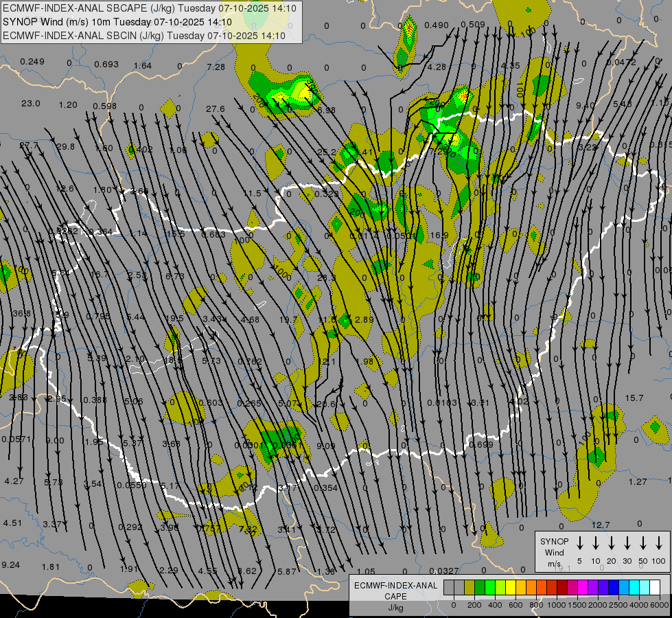Image resolution: width=672 pixels, height=618 pixels.
Task: Click the map value '15.7'
Action: [x=634, y=398]
